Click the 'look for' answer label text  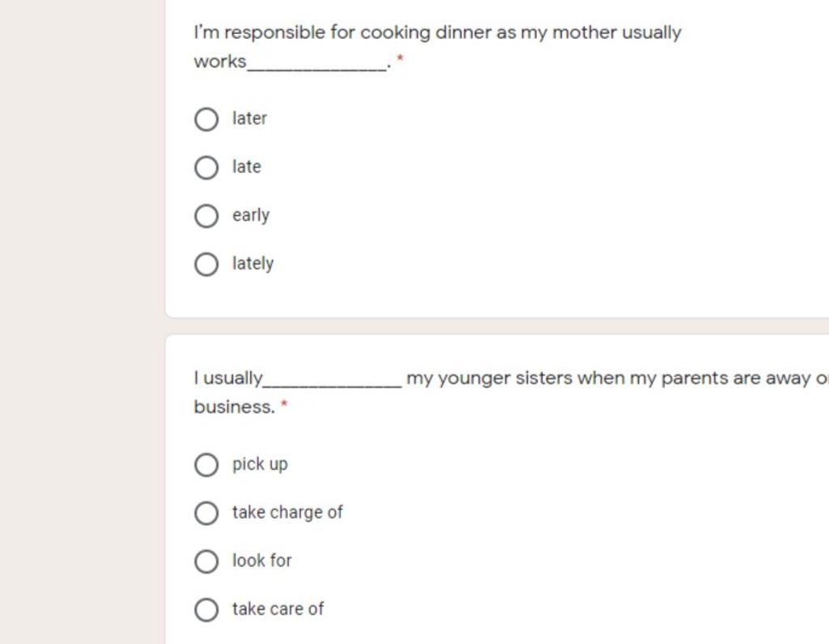262,561
